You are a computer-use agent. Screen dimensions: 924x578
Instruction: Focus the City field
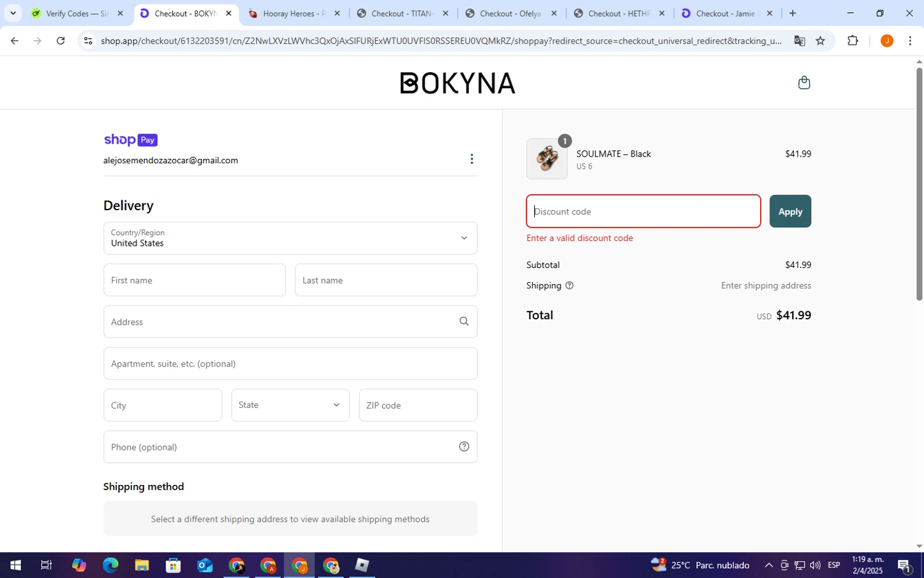point(163,405)
